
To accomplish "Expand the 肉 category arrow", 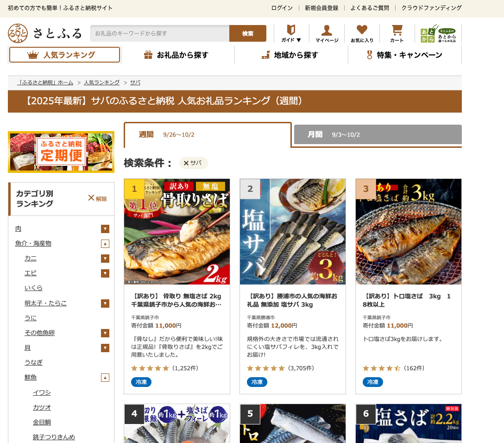I will pos(105,229).
